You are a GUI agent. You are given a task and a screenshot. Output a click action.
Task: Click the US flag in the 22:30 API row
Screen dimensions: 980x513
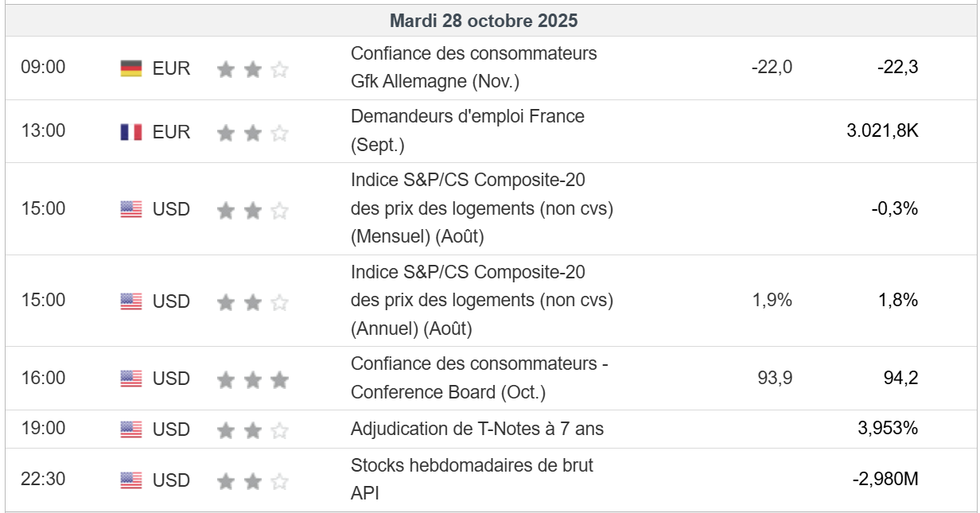[131, 480]
